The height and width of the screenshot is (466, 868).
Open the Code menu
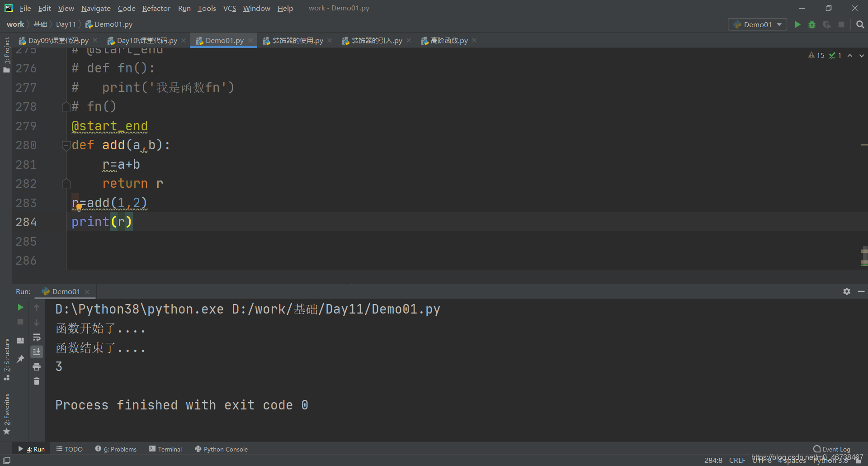127,8
